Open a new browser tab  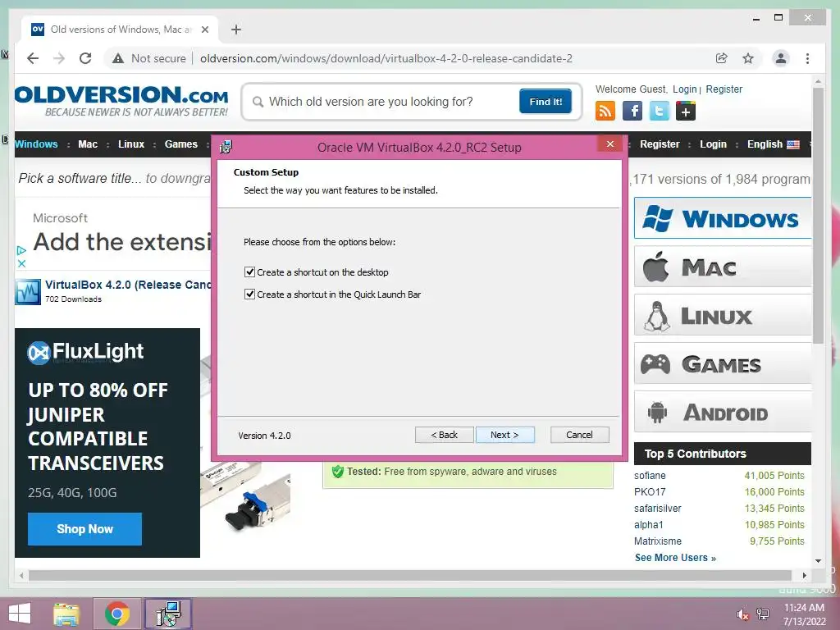[235, 30]
